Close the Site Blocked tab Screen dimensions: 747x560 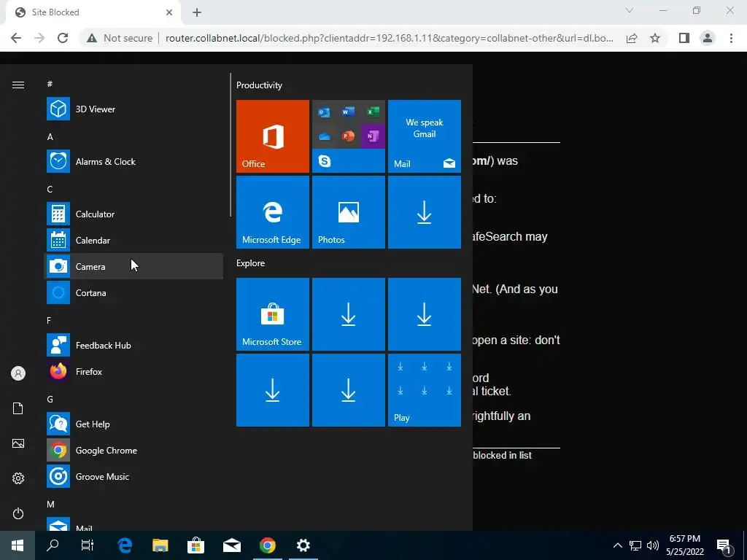tap(169, 12)
